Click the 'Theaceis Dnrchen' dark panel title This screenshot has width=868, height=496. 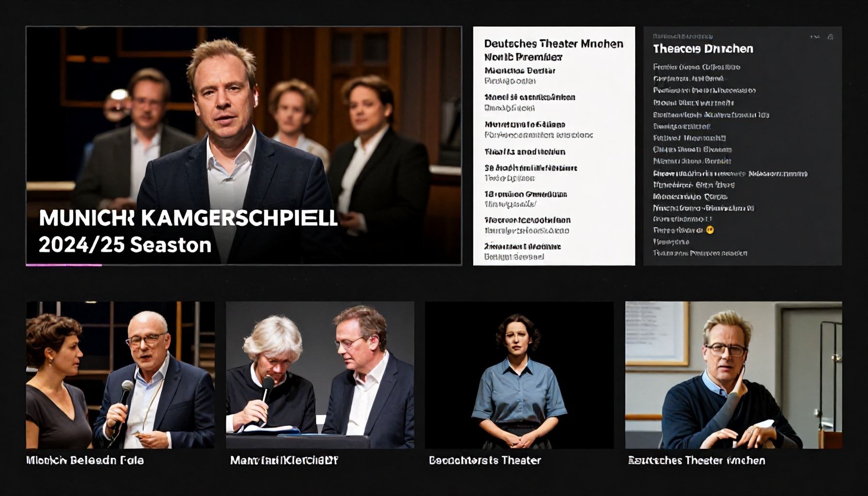(703, 49)
